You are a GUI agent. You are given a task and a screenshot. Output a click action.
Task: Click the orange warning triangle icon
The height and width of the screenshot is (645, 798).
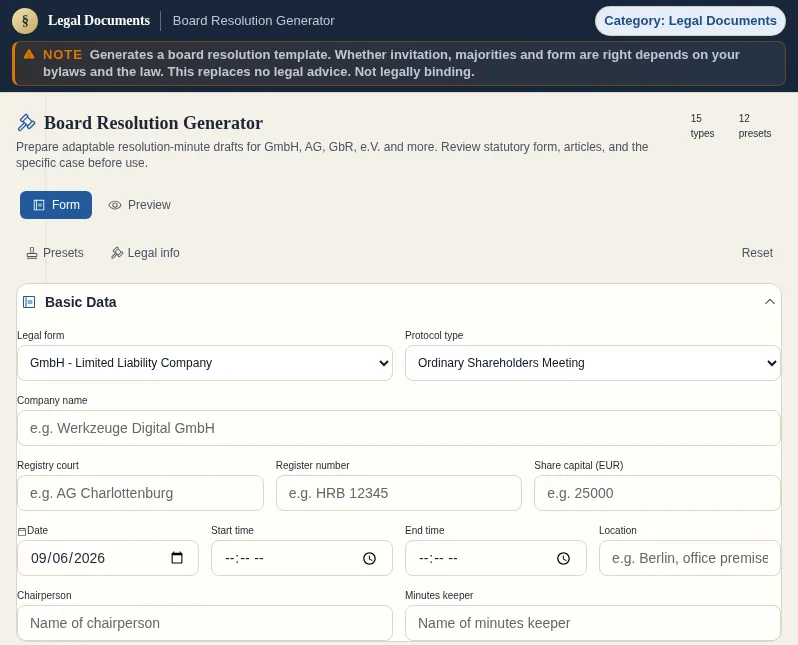click(x=29, y=54)
